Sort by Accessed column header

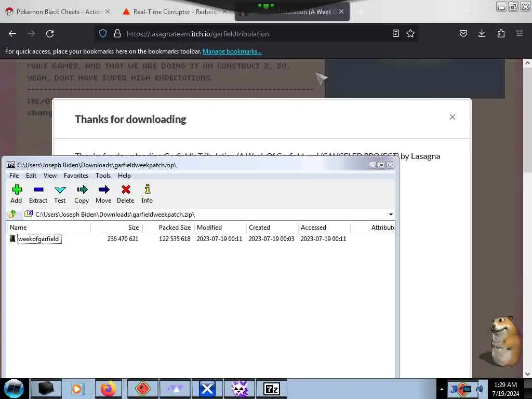pyautogui.click(x=324, y=228)
